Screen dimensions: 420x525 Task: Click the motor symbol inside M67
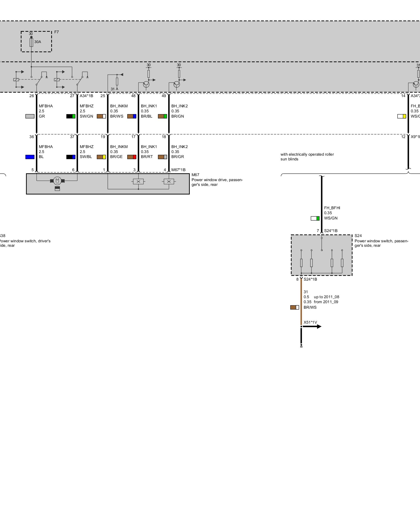[x=57, y=181]
